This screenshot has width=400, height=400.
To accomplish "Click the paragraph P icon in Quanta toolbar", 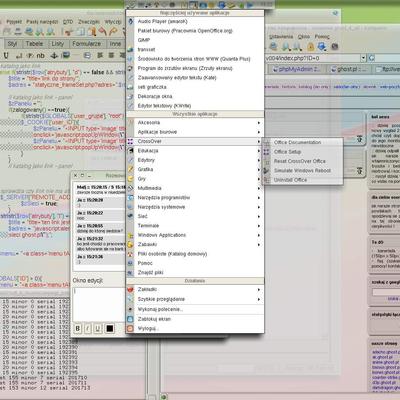I will (x=30, y=55).
